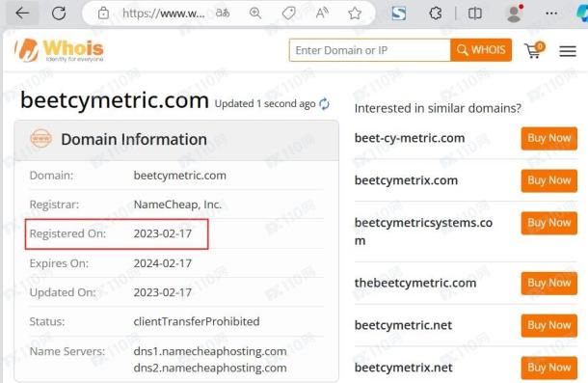This screenshot has width=588, height=383.
Task: Select registrar NameCheap, Inc.
Action: 177,205
